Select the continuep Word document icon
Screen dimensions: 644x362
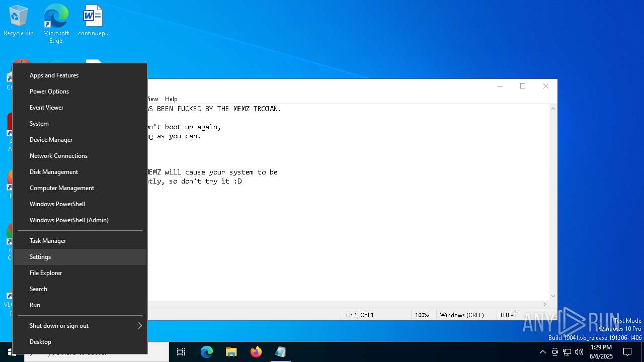pyautogui.click(x=94, y=21)
